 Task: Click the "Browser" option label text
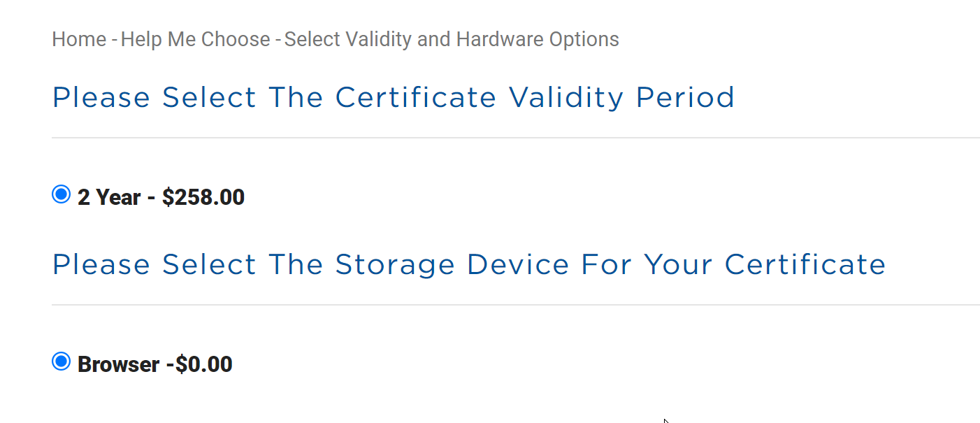(118, 365)
